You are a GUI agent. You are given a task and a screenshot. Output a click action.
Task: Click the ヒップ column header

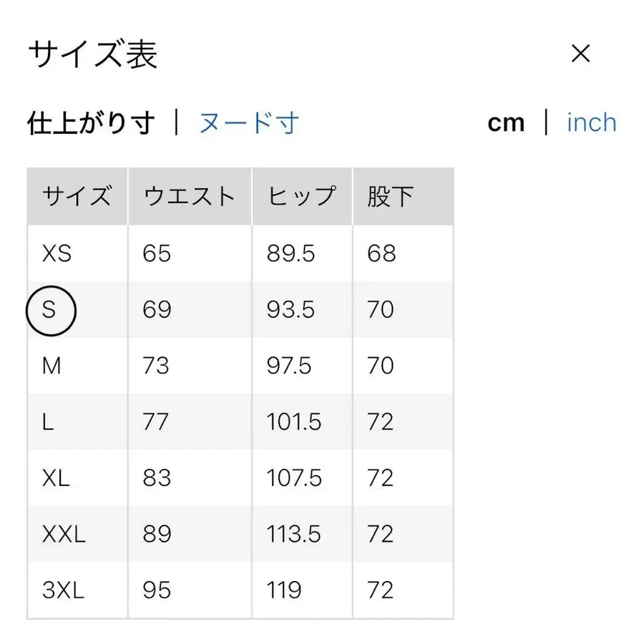pos(301,195)
